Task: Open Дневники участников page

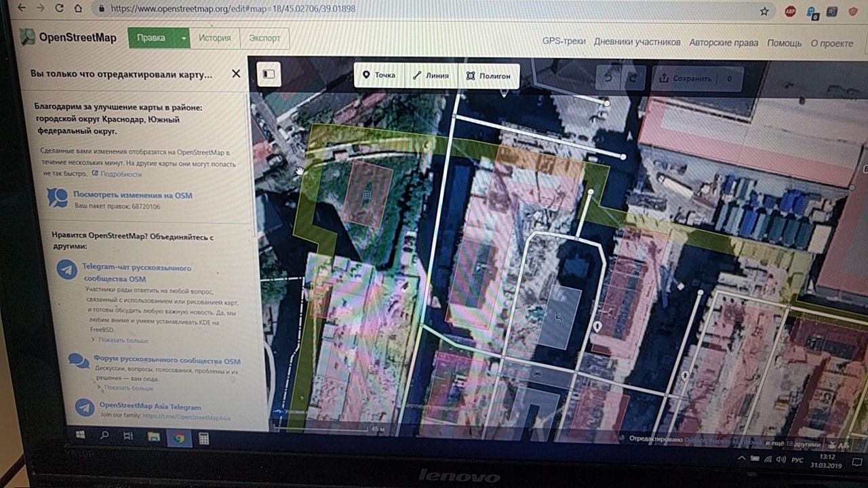Action: 637,42
